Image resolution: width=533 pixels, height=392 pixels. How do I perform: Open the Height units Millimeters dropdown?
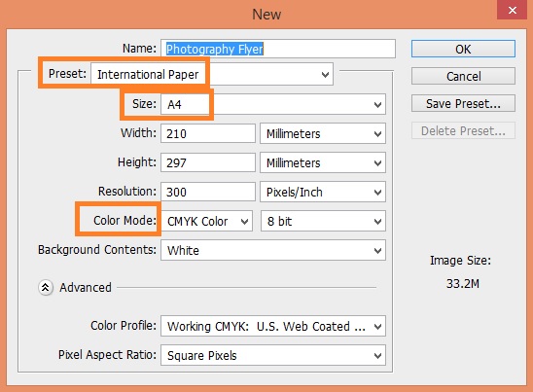pyautogui.click(x=323, y=162)
